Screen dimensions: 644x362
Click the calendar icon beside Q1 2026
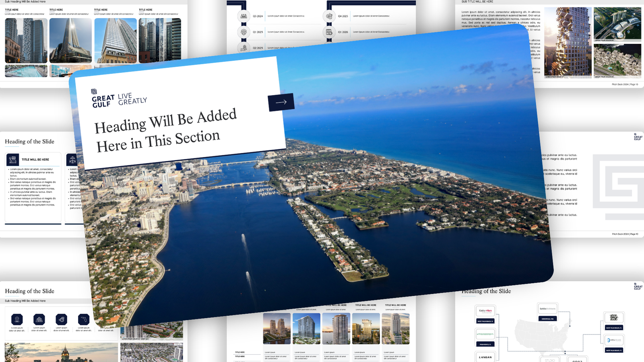pyautogui.click(x=329, y=32)
